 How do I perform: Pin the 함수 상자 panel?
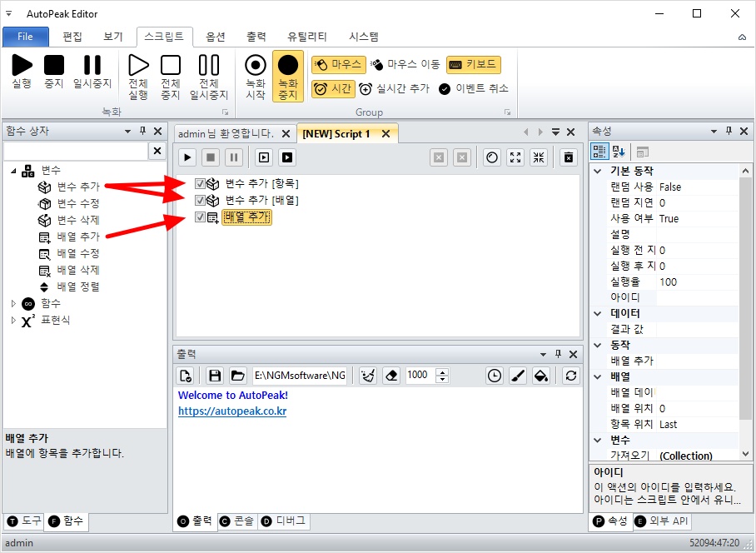pos(142,131)
